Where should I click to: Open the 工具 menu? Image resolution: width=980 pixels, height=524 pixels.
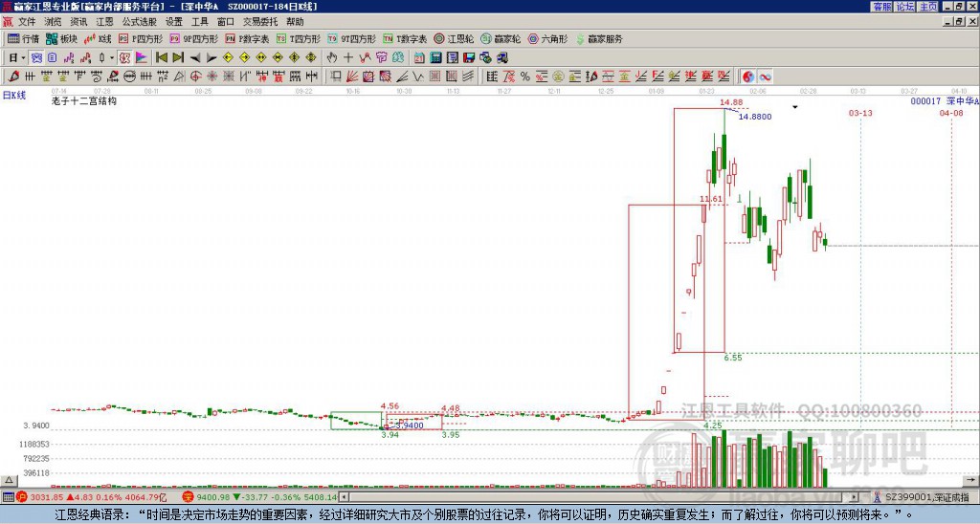pos(199,22)
